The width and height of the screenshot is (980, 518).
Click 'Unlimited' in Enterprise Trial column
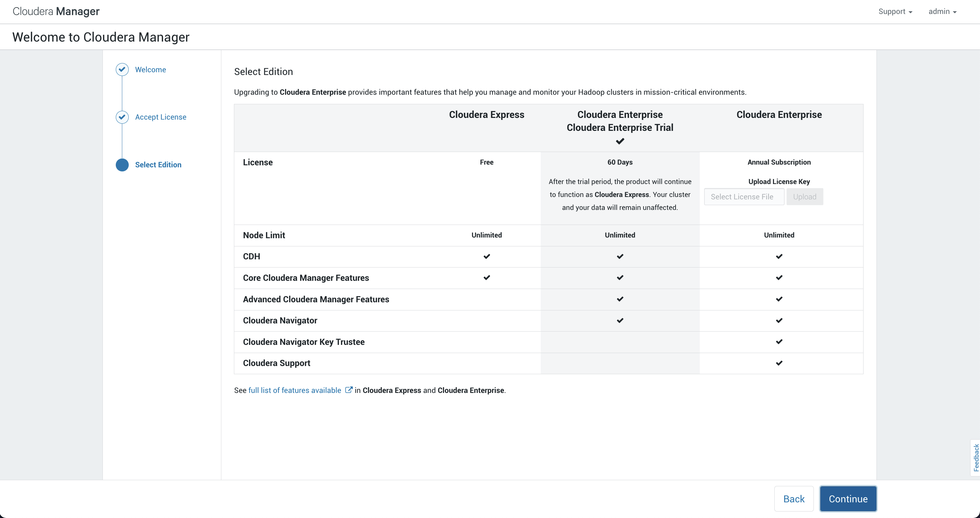(x=620, y=235)
